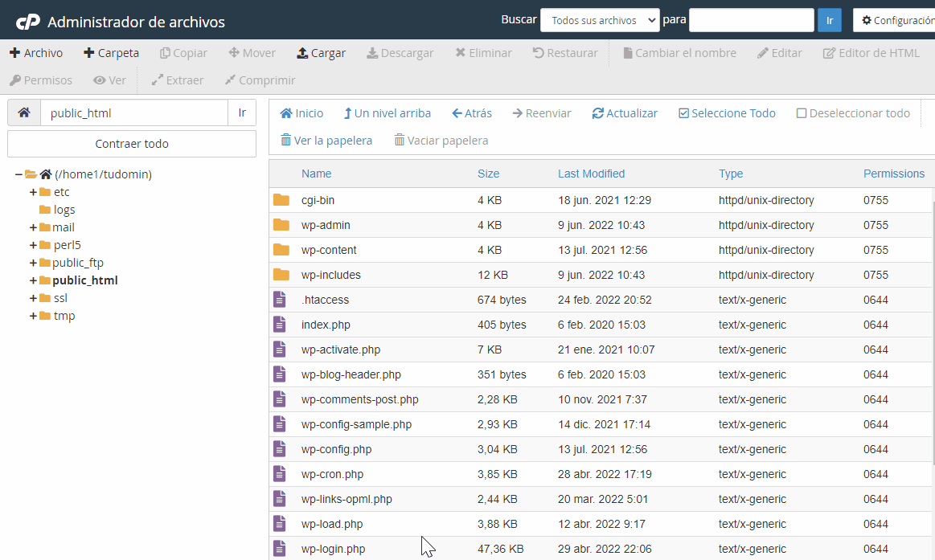Click the Restaurar toolbar button
The height and width of the screenshot is (560, 935).
tap(565, 53)
